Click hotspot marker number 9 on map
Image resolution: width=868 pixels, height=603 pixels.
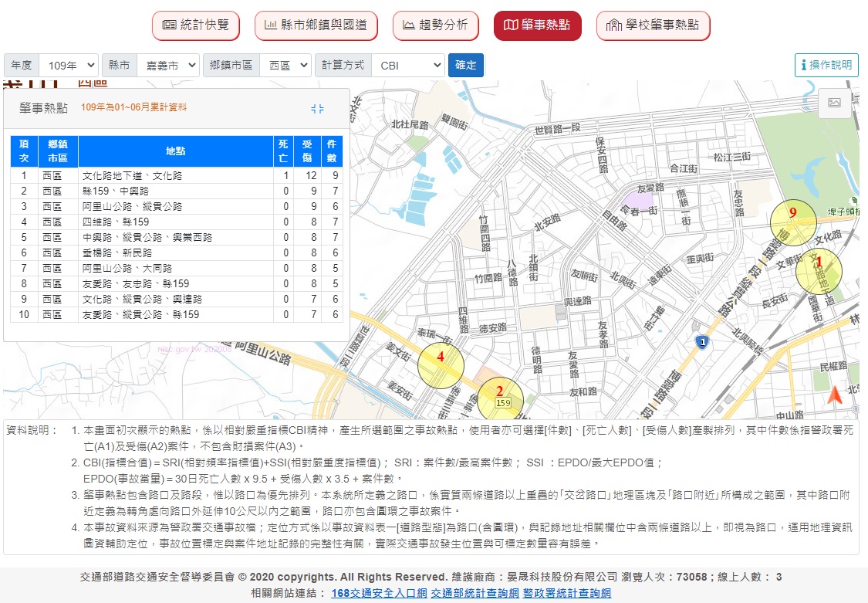[x=793, y=222]
